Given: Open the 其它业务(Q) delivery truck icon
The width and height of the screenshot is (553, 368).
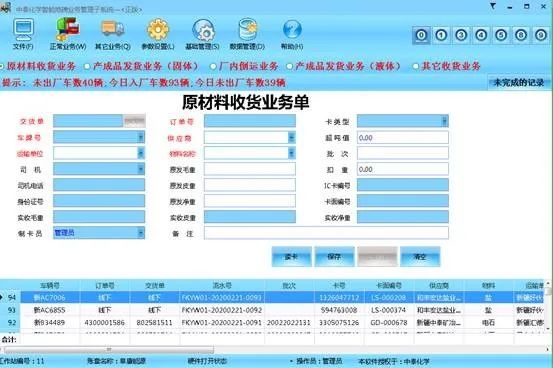Looking at the screenshot, I should point(113,29).
